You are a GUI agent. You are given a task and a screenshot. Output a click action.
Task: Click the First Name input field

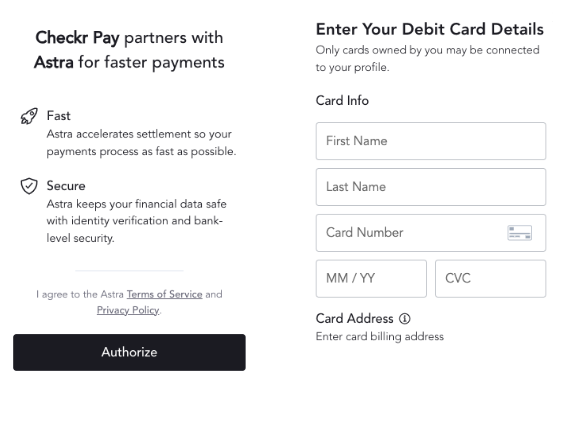pos(431,141)
